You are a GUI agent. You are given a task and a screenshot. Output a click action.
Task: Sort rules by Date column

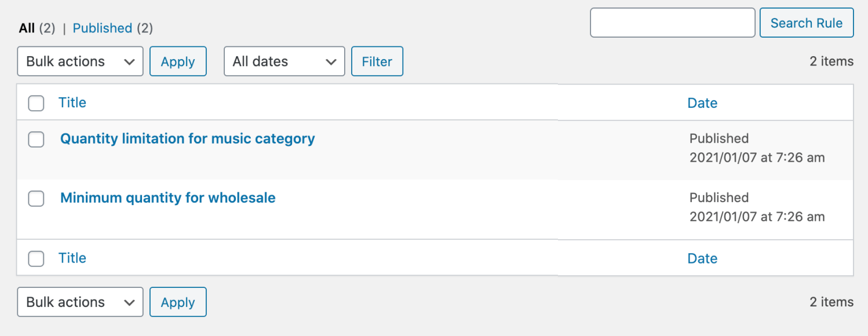(702, 103)
